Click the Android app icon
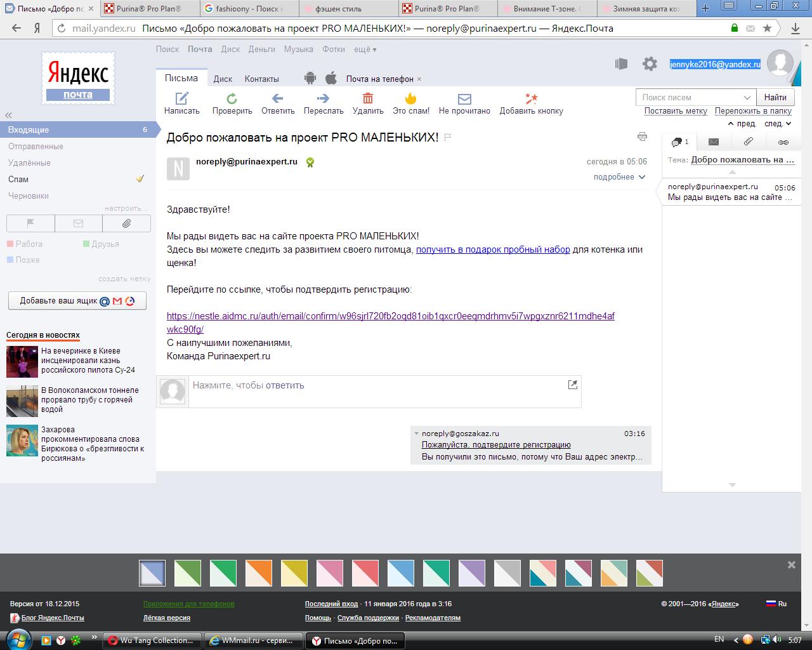 click(310, 78)
